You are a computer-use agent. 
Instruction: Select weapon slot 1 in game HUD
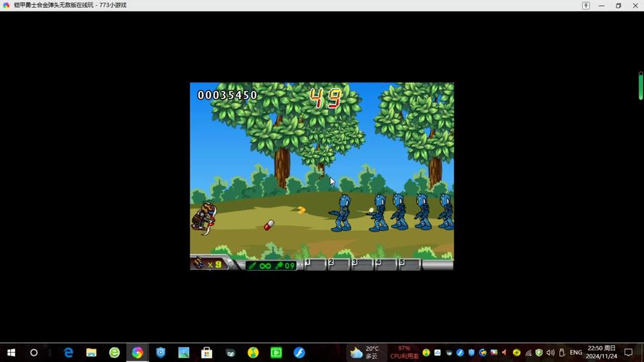(315, 264)
